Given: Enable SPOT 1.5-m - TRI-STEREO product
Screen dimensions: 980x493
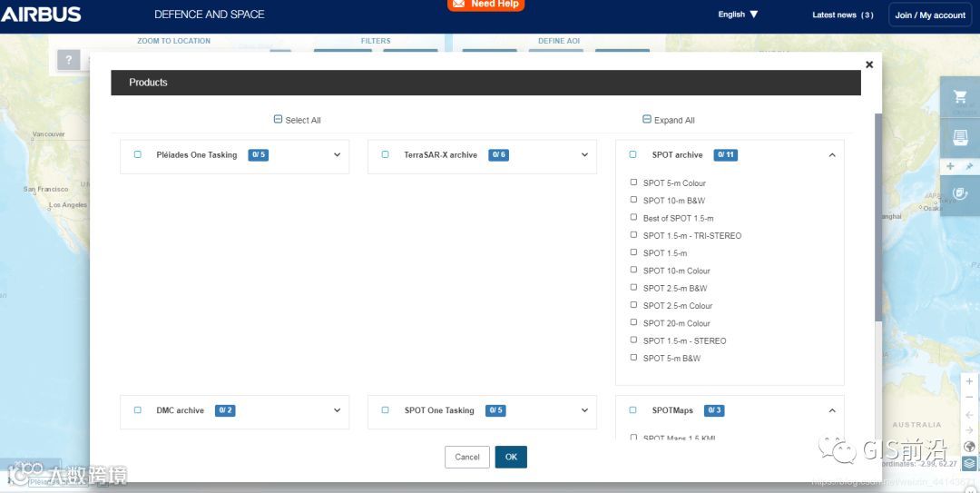Looking at the screenshot, I should point(633,235).
